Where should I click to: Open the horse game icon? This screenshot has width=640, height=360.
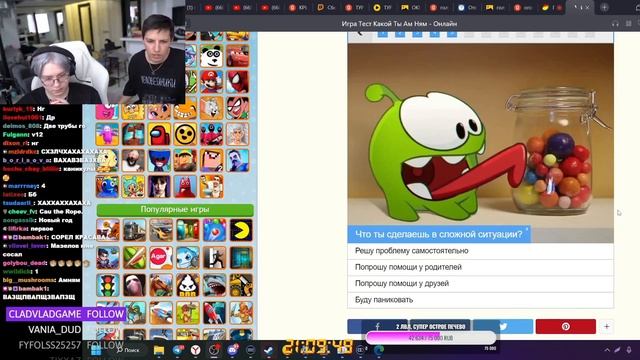(x=161, y=285)
